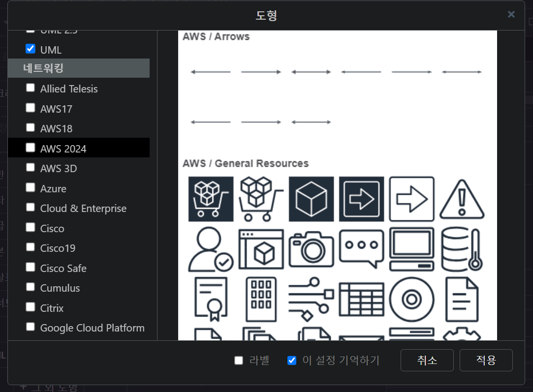Click the Google Cloud Platform label
This screenshot has height=392, width=533.
tap(93, 328)
